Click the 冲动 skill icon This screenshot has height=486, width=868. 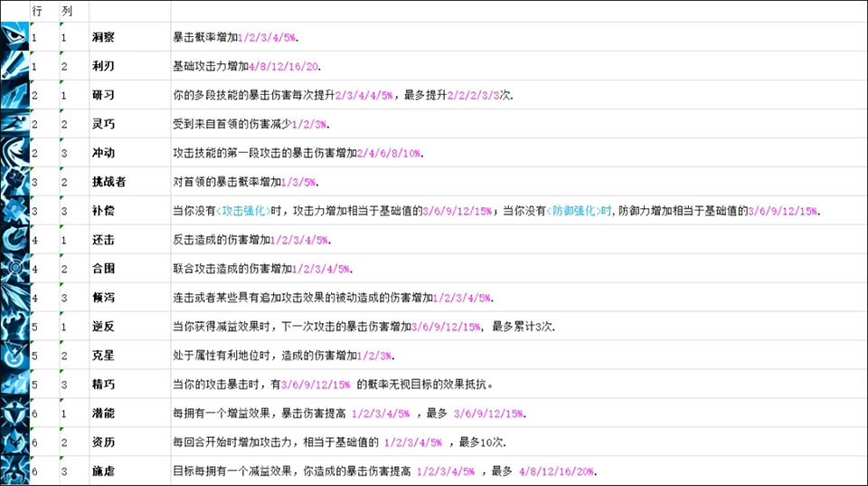pyautogui.click(x=14, y=152)
